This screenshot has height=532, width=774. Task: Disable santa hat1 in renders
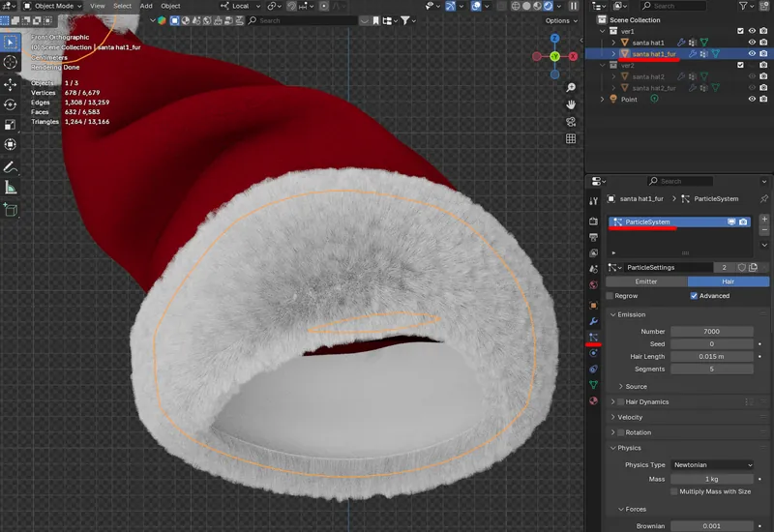[763, 42]
